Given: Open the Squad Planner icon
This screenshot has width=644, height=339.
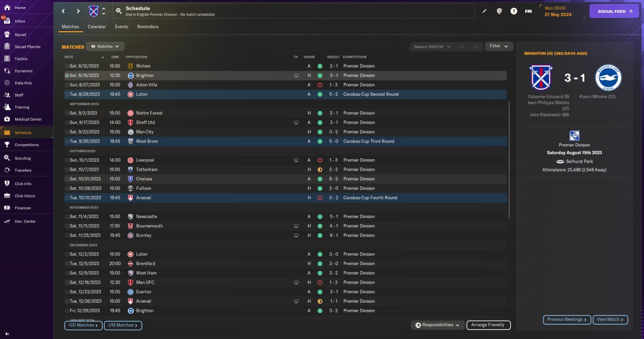Looking at the screenshot, I should tap(7, 47).
